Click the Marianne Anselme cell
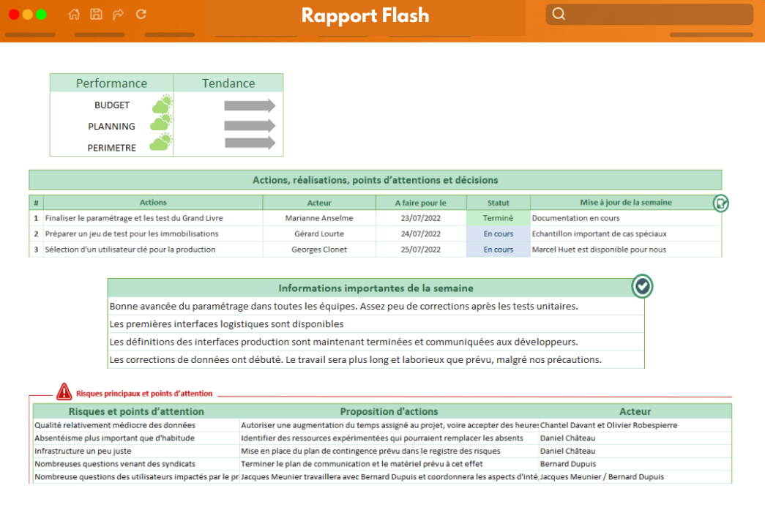 click(x=319, y=218)
